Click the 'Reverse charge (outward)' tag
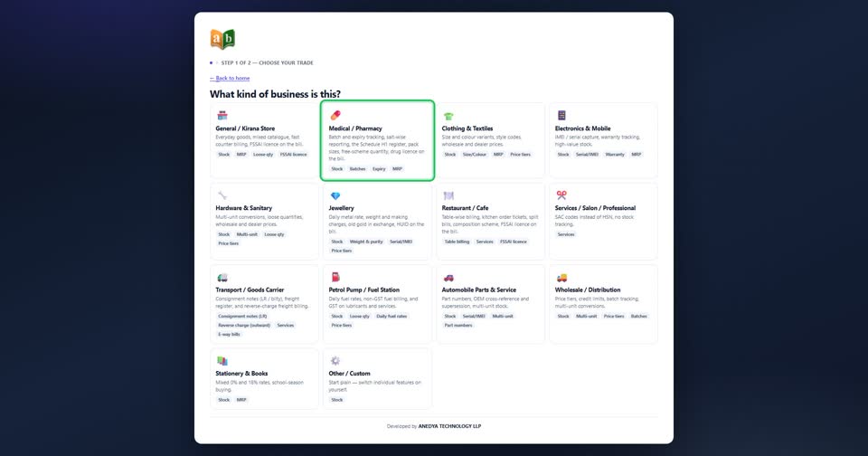The width and height of the screenshot is (868, 456). coord(244,325)
